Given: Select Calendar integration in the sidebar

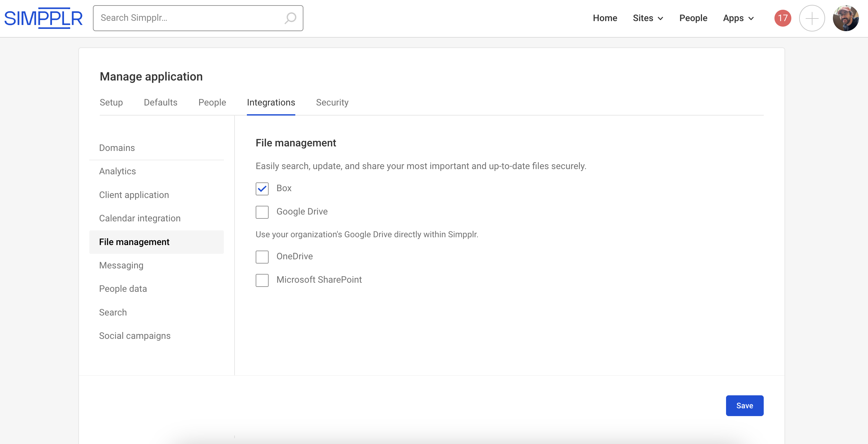Looking at the screenshot, I should pos(139,218).
